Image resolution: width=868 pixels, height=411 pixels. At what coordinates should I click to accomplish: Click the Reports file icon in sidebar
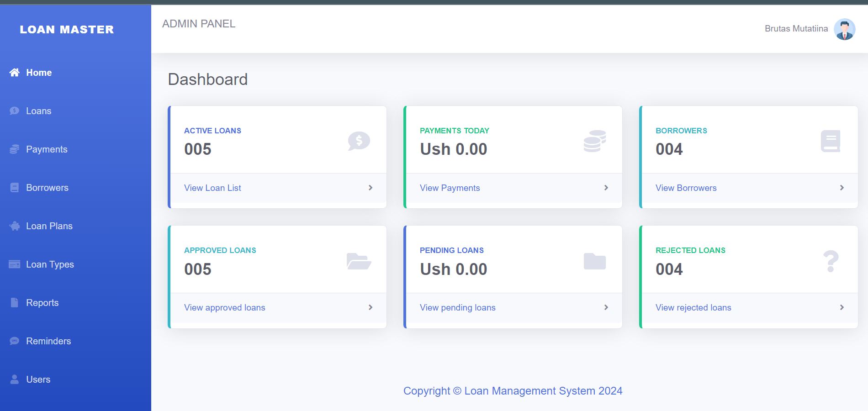pyautogui.click(x=15, y=303)
